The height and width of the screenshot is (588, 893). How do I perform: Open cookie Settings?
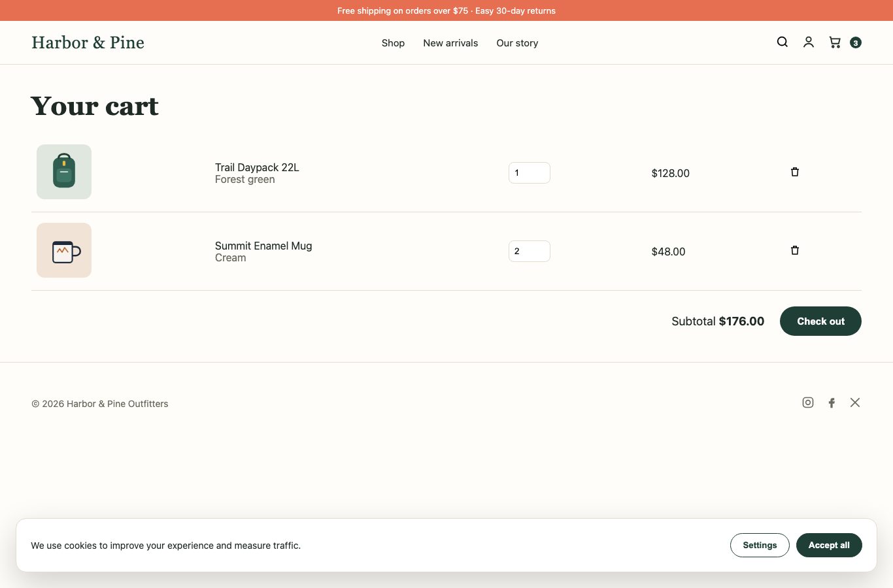[760, 546]
